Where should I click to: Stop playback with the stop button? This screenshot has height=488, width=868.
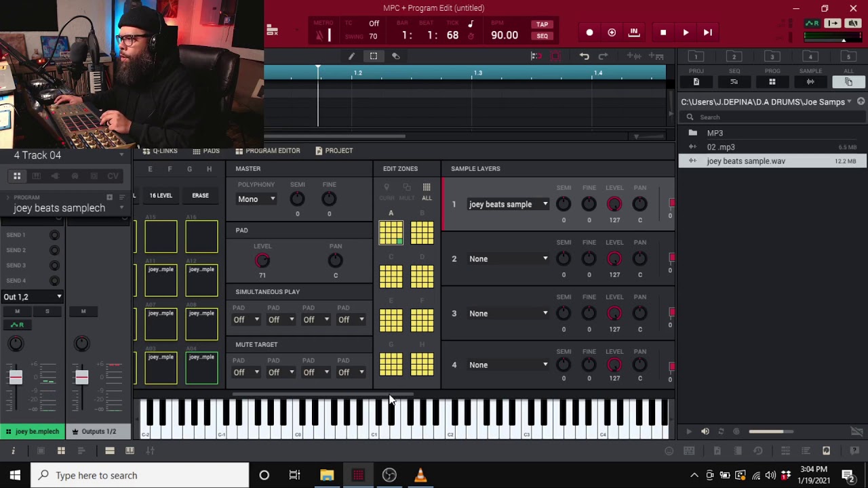(x=663, y=33)
